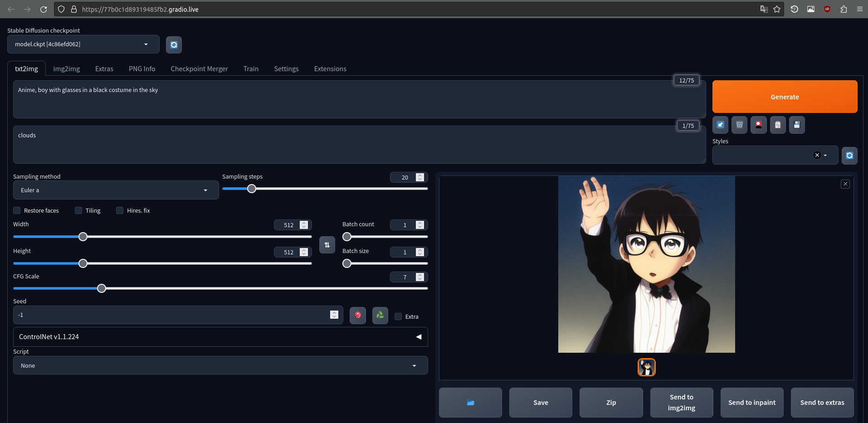Click the dice random seed icon
Image resolution: width=868 pixels, height=423 pixels.
point(358,315)
